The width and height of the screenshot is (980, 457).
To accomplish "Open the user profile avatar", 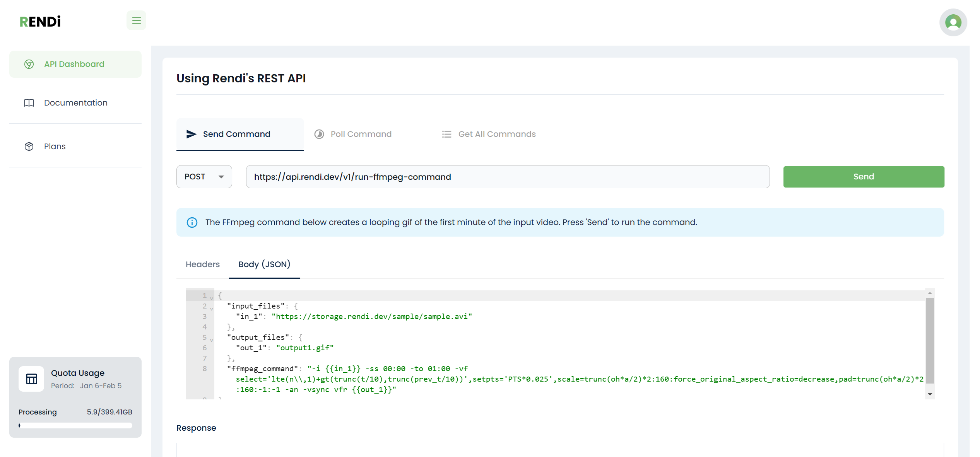I will (953, 22).
